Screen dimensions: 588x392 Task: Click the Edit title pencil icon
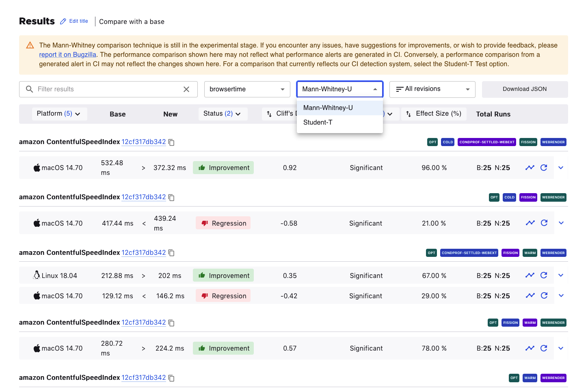pos(63,22)
